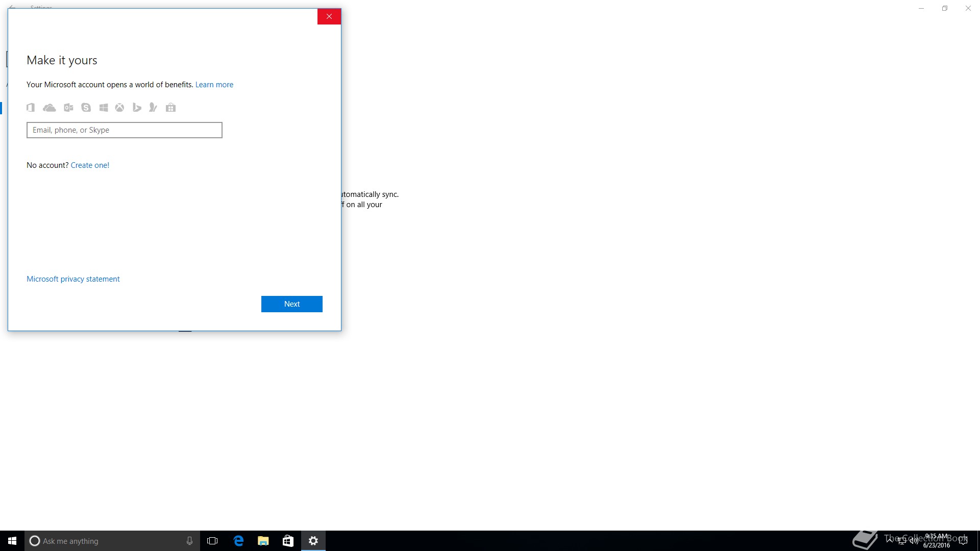The image size is (980, 551).
Task: Click the Bing icon in the dialog
Action: tap(137, 108)
